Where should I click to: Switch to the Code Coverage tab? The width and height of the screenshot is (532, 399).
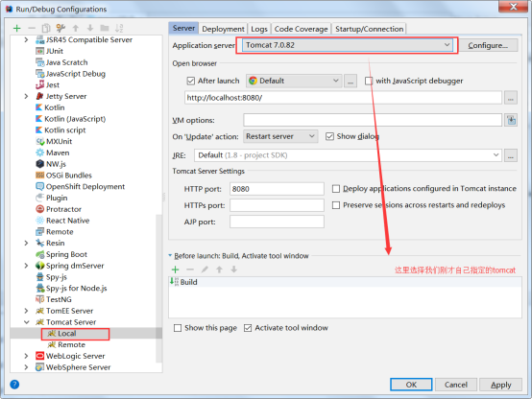click(x=301, y=29)
